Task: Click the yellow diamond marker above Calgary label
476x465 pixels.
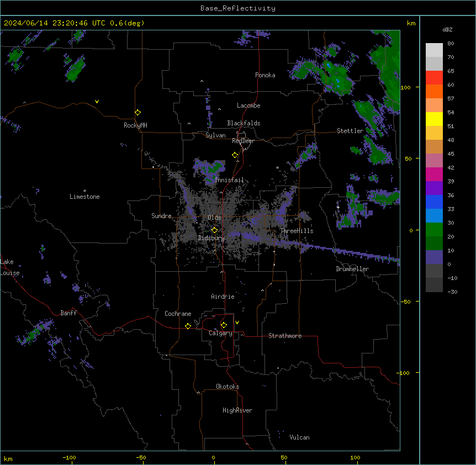Action: 224,325
